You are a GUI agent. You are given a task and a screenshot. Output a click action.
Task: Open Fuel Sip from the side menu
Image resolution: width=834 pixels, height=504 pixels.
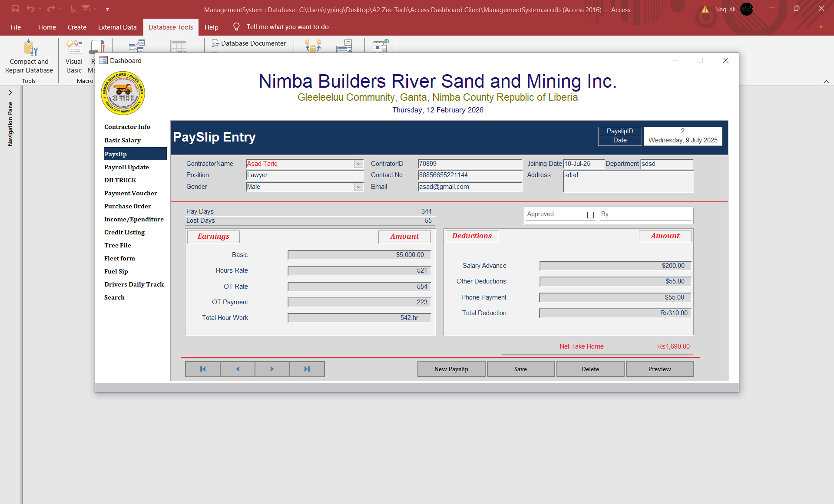click(x=116, y=271)
